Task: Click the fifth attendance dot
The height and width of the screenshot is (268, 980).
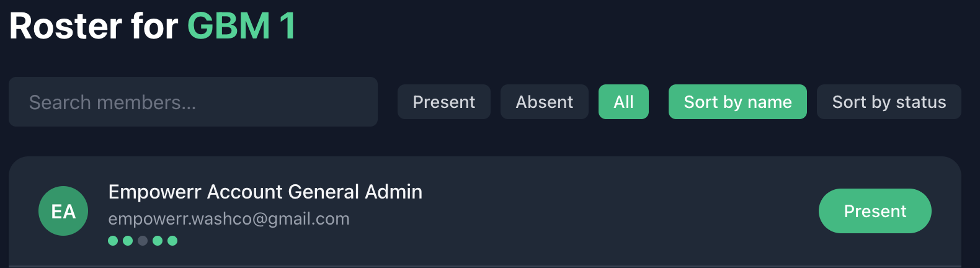Action: tap(172, 241)
